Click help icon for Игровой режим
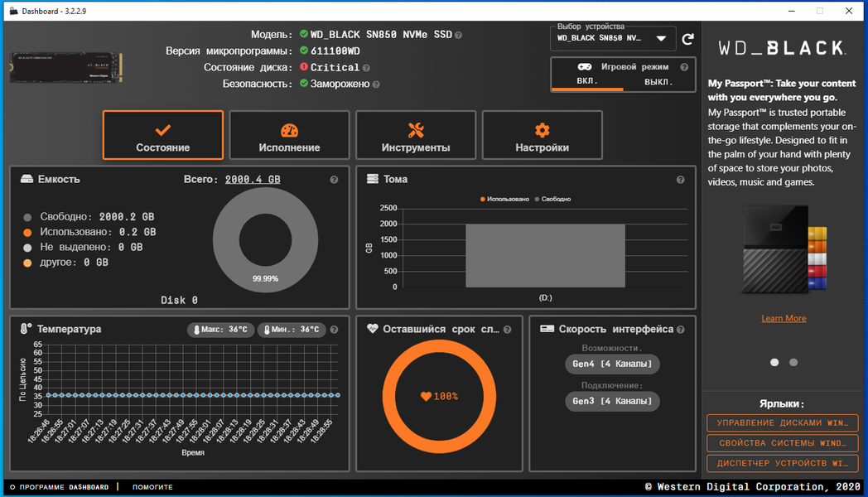 (x=684, y=67)
